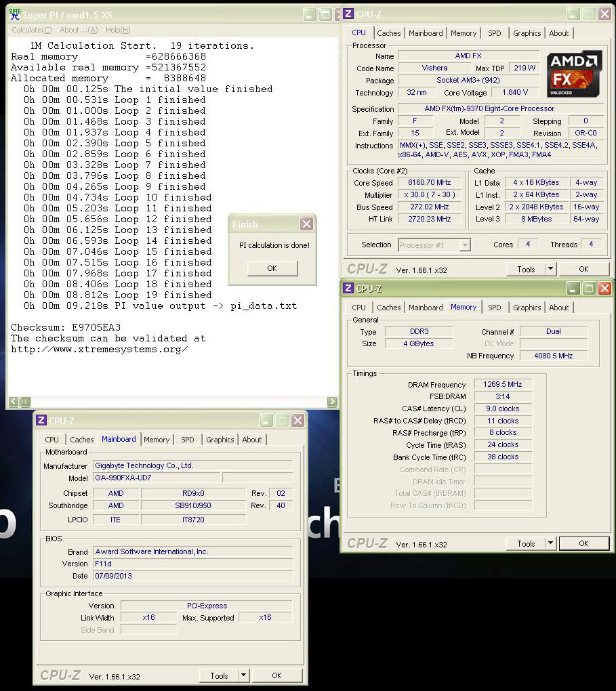Select Graphics tab in Memory CPU-Z window

tap(527, 308)
